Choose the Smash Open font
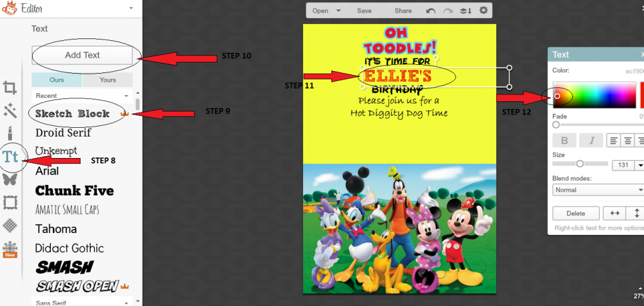 (x=77, y=286)
